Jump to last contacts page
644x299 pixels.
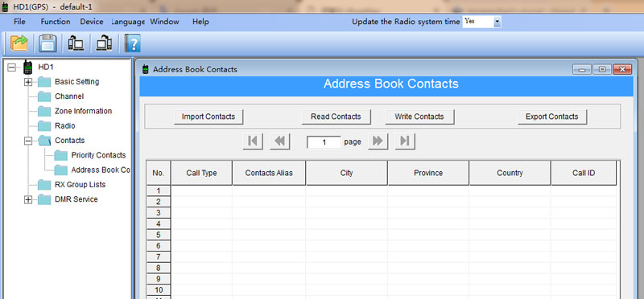pos(405,141)
